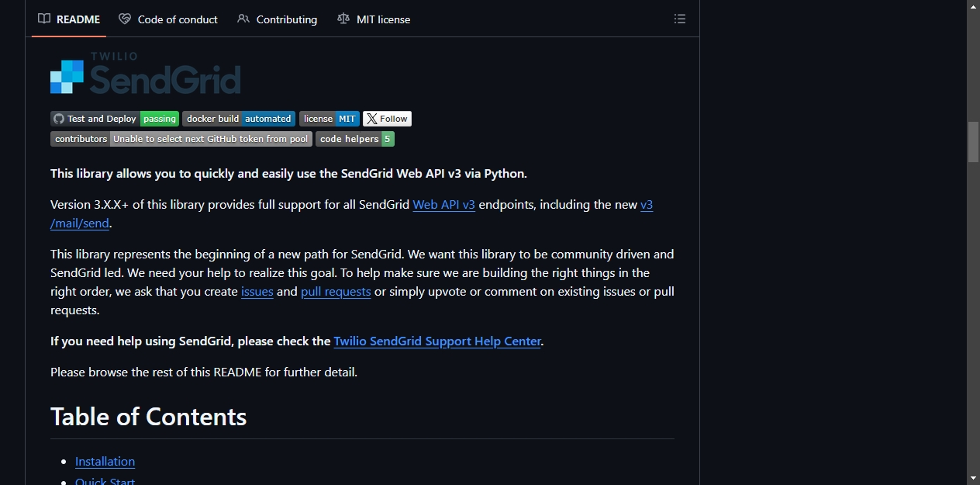The image size is (980, 485).
Task: Click the Twilio SendGrid logo image
Action: [146, 74]
